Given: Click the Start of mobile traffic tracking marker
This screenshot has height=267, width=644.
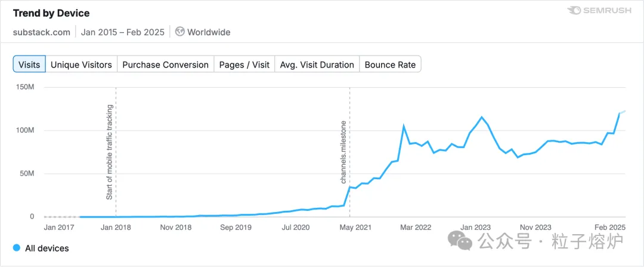Looking at the screenshot, I should coord(116,152).
